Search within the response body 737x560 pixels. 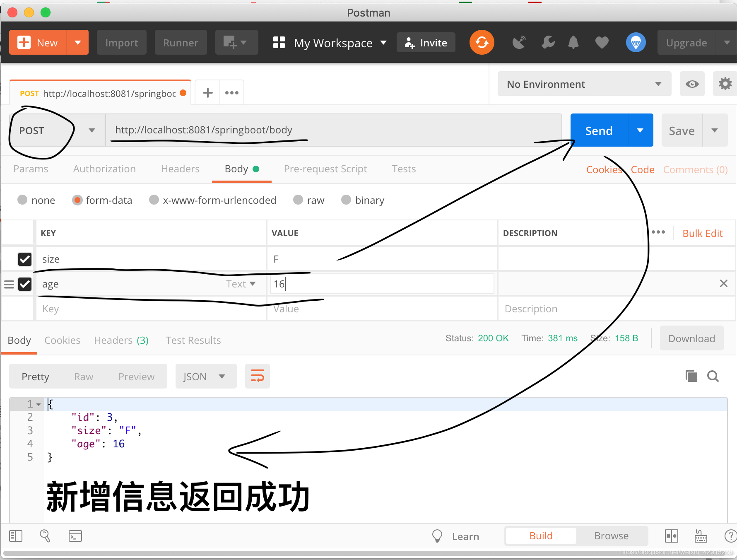pyautogui.click(x=713, y=376)
